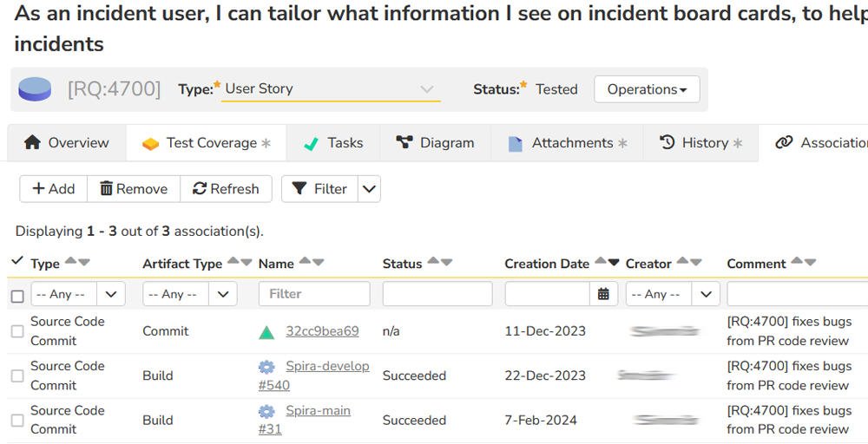The width and height of the screenshot is (868, 444).
Task: Tick the checkbox for the 32cc9bea69 commit row
Action: pyautogui.click(x=17, y=331)
